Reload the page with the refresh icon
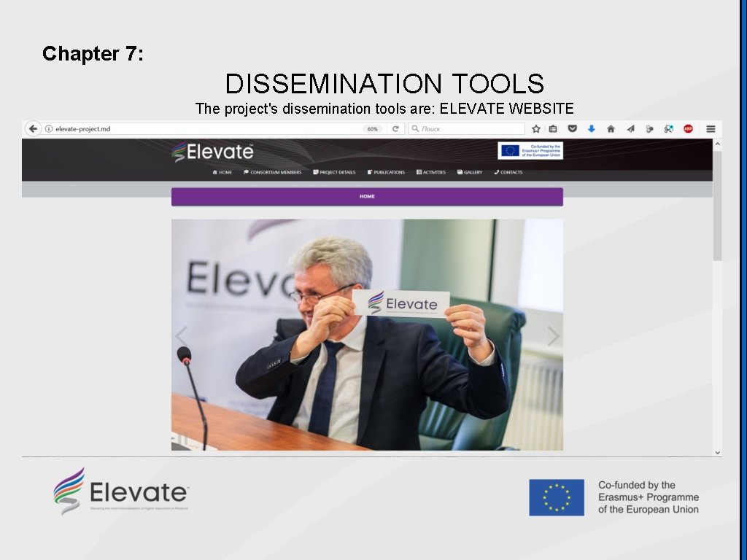This screenshot has width=747, height=560. pos(395,128)
